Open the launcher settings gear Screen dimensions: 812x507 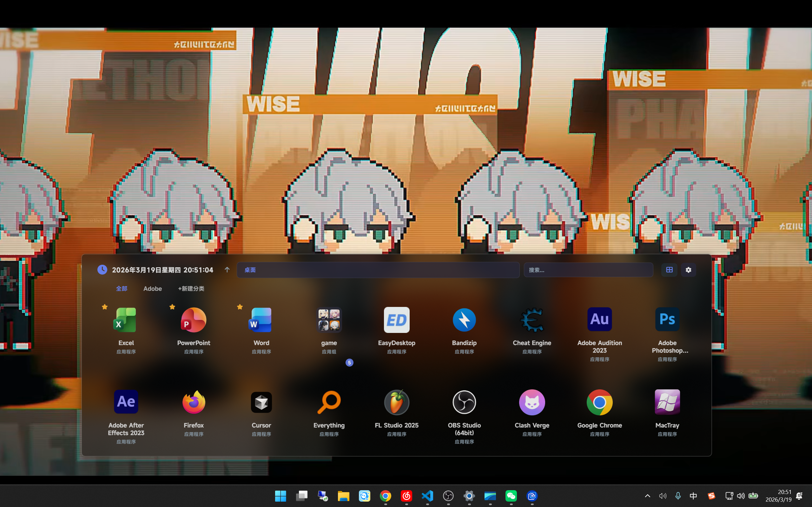(689, 270)
